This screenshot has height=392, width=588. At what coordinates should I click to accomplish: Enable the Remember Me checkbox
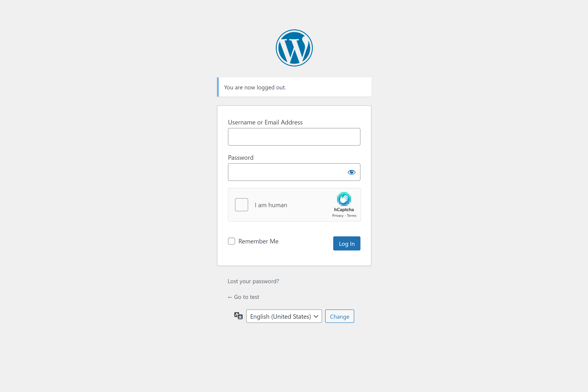pyautogui.click(x=231, y=241)
